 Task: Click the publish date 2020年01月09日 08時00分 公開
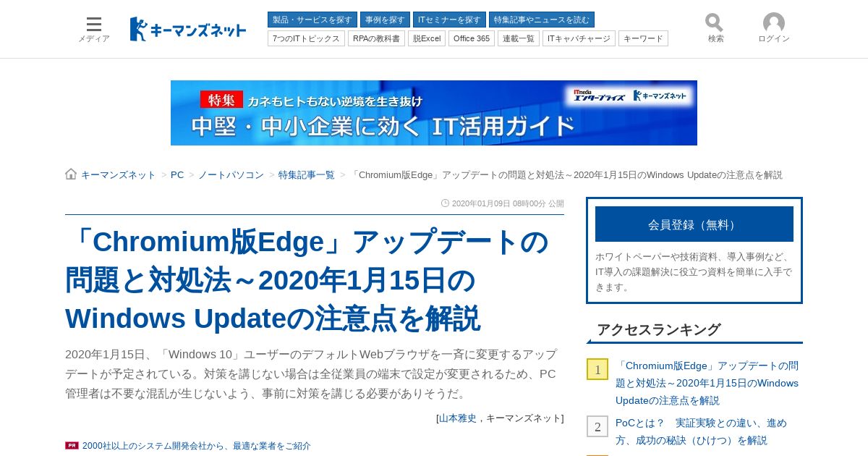[508, 203]
